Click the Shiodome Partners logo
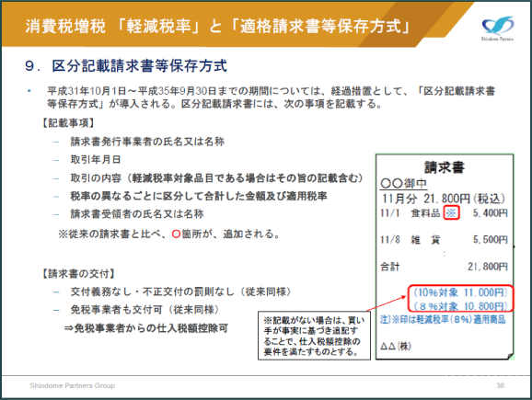The image size is (532, 400). 497,29
